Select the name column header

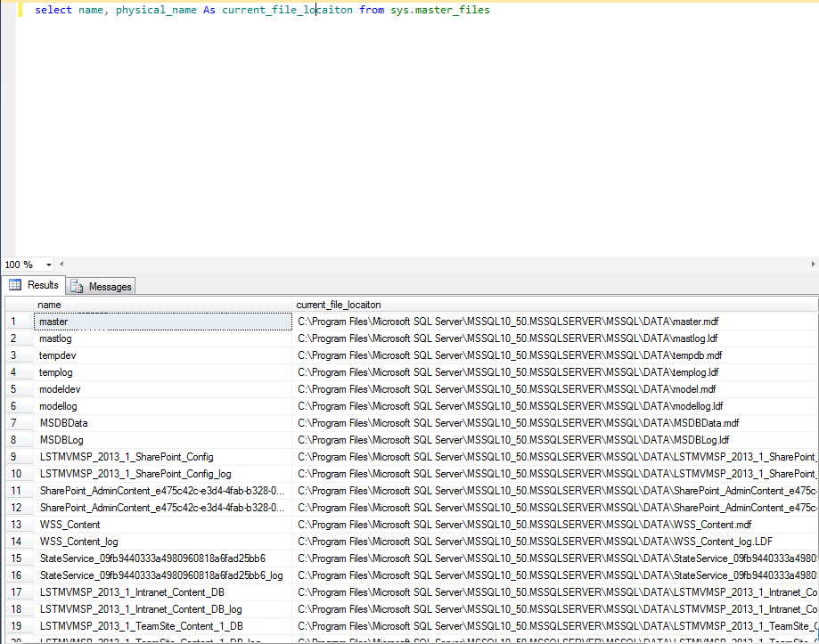click(x=160, y=304)
